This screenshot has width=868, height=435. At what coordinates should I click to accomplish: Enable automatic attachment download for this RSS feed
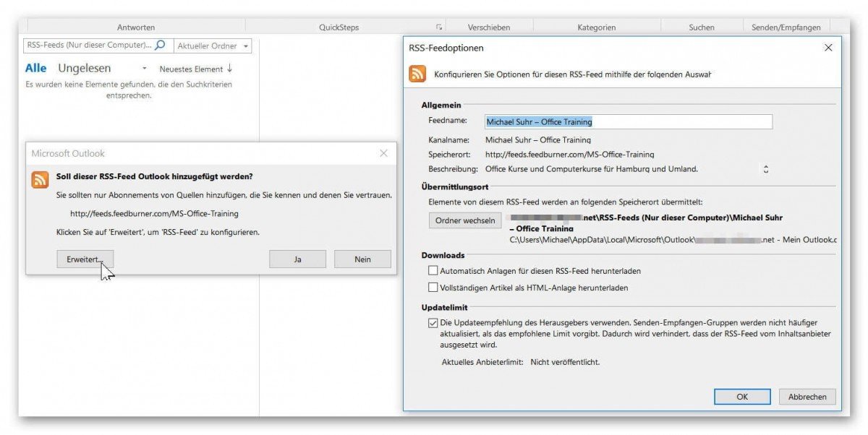pyautogui.click(x=433, y=271)
